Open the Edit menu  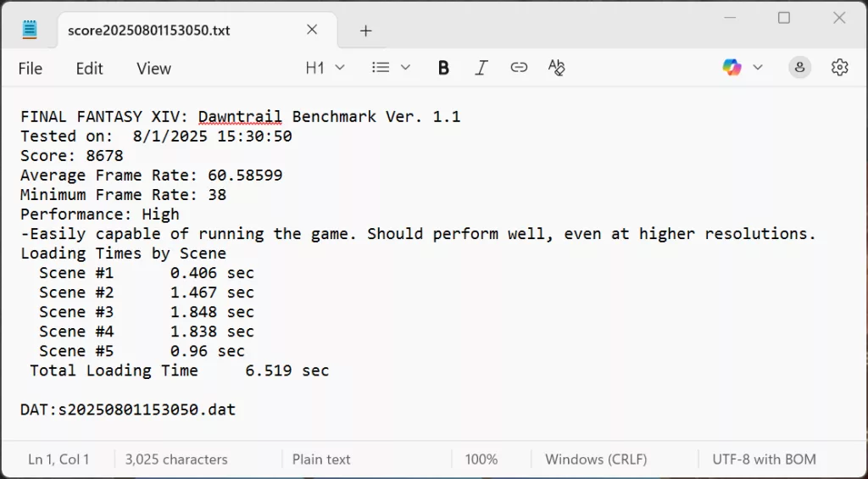coord(89,68)
